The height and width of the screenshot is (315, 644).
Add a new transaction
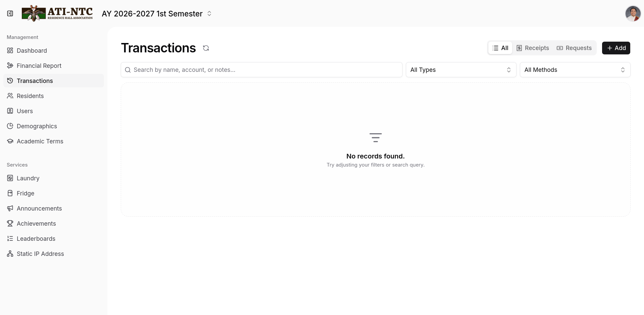click(616, 48)
